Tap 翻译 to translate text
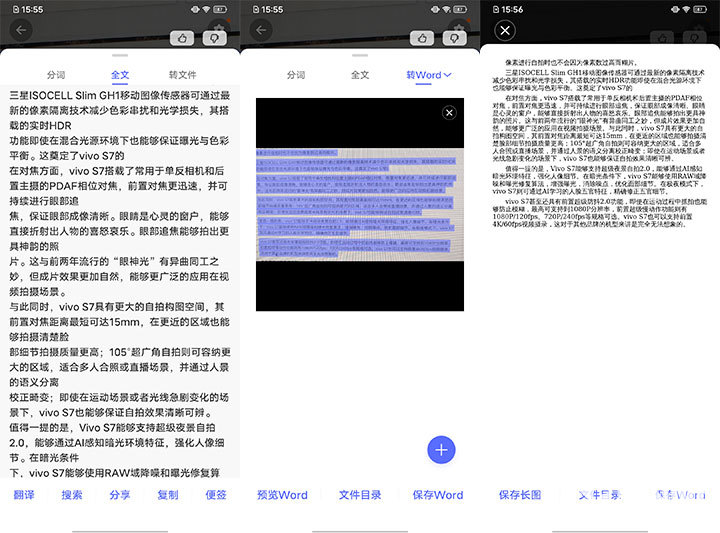Image resolution: width=720 pixels, height=533 pixels. point(24,495)
